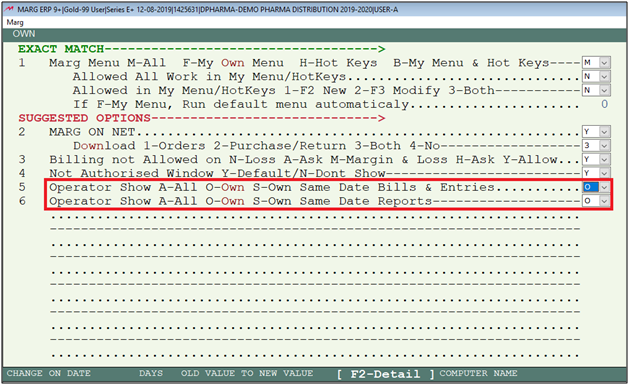
Task: Click 'If F-My Menu, Run default menu' text
Action: point(241,104)
